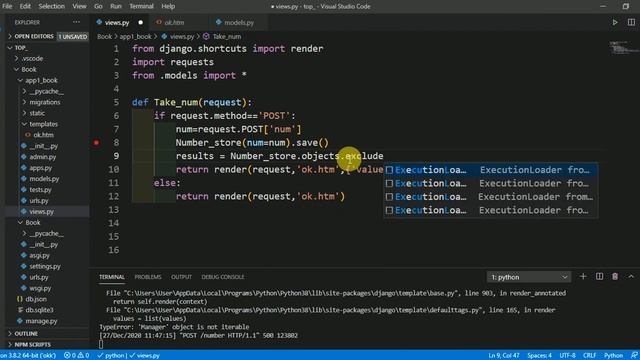Open asgi.py in the explorer
Image resolution: width=640 pixels, height=360 pixels.
tap(39, 255)
